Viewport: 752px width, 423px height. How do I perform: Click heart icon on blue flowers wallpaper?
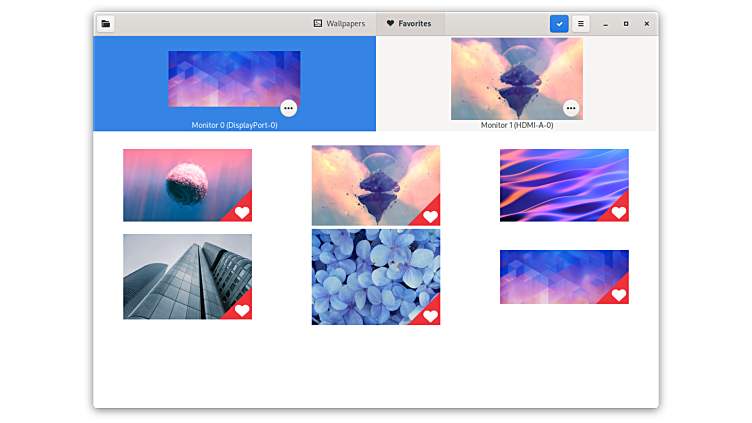[430, 316]
